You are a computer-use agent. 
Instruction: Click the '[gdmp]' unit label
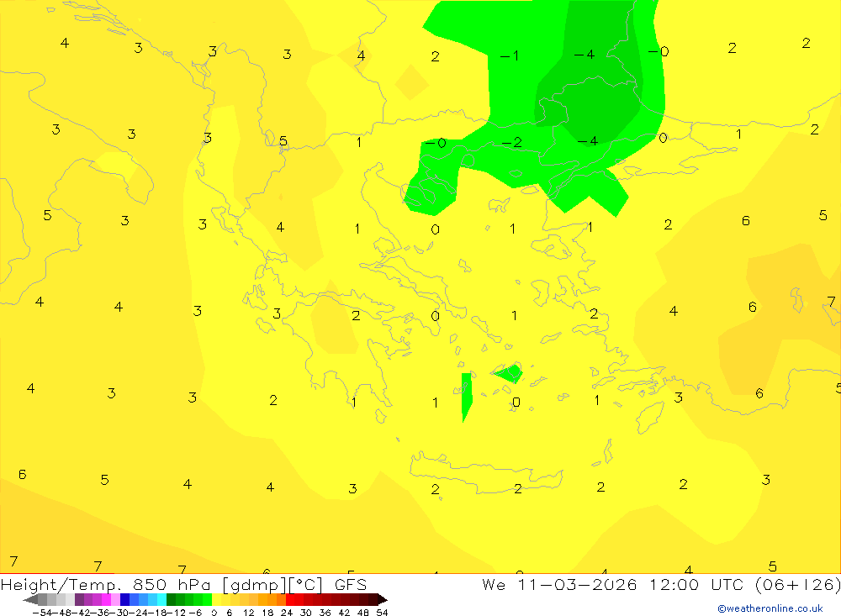[254, 586]
